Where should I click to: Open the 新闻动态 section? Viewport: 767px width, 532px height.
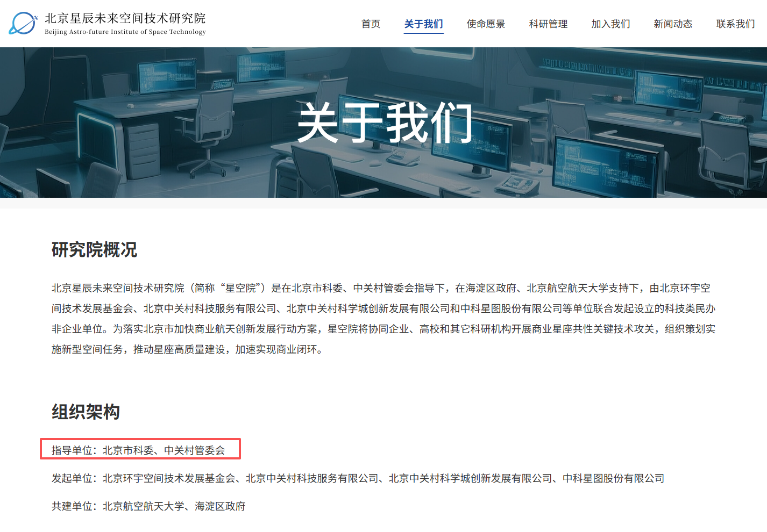pyautogui.click(x=673, y=24)
